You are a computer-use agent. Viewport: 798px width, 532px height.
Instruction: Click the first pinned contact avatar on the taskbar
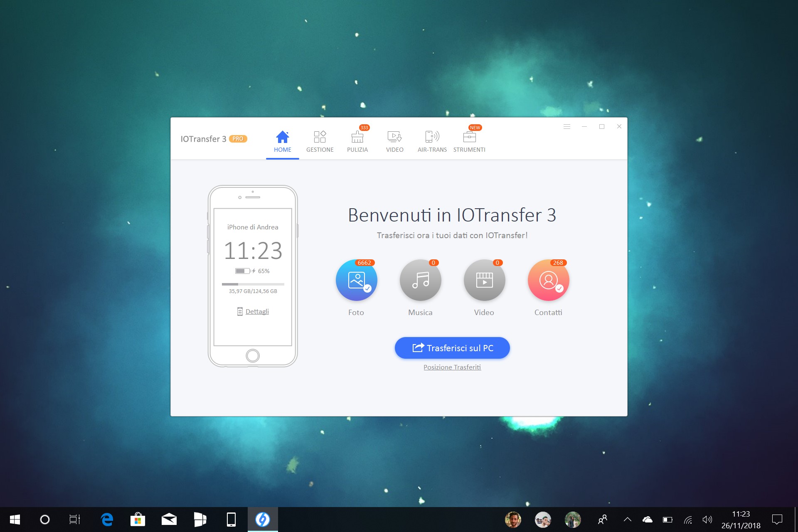click(x=513, y=520)
